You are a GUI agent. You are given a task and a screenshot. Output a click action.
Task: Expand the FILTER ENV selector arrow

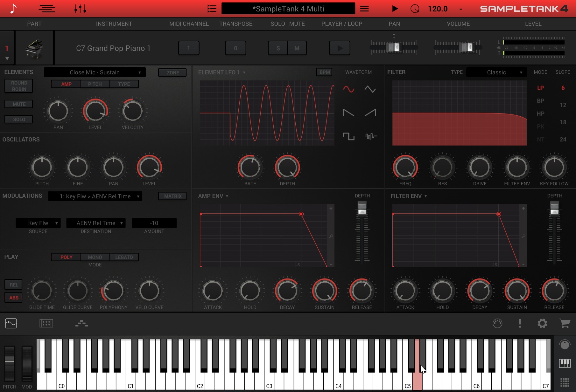pyautogui.click(x=425, y=196)
